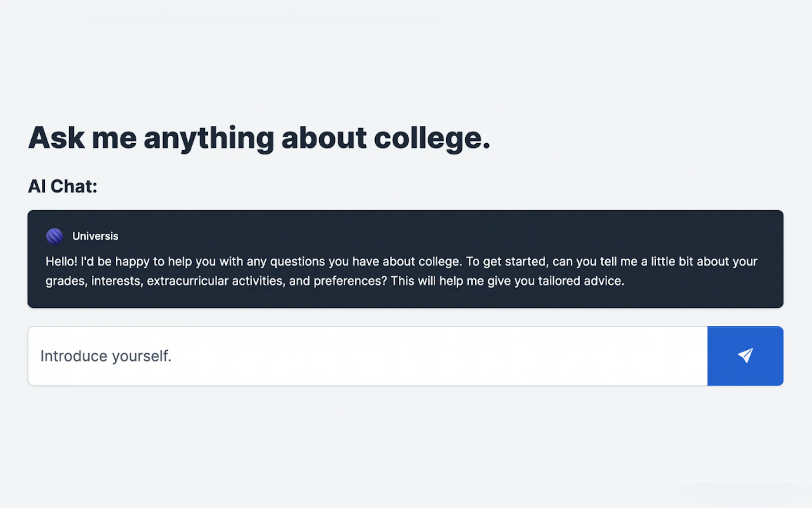The height and width of the screenshot is (508, 812).
Task: Click the paper plane send icon
Action: [745, 355]
